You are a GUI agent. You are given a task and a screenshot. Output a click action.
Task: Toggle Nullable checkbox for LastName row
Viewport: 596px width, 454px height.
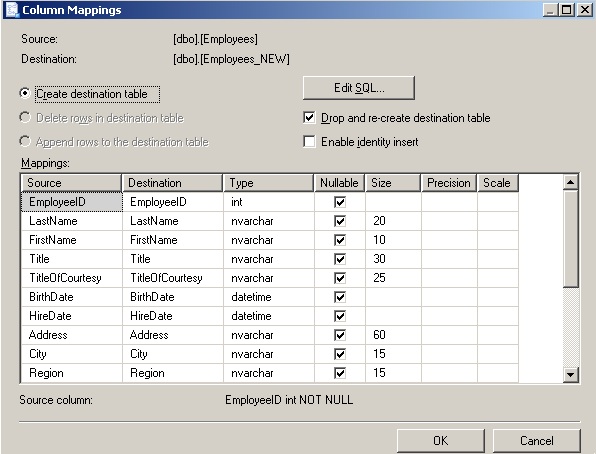tap(340, 221)
